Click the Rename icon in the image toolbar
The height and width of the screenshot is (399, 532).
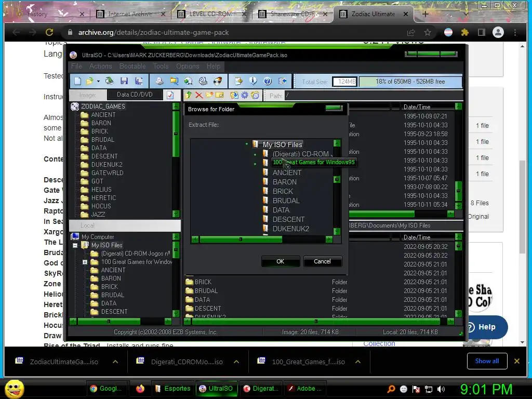point(220,96)
